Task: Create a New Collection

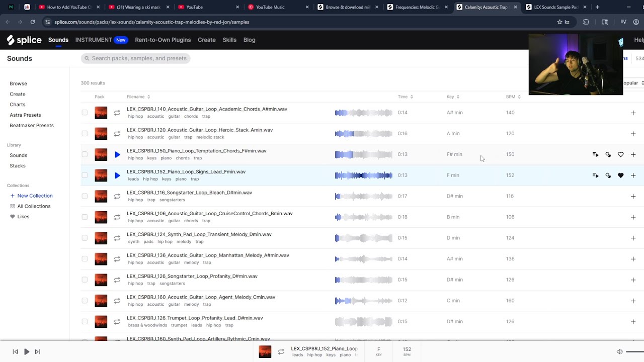Action: coord(31,196)
